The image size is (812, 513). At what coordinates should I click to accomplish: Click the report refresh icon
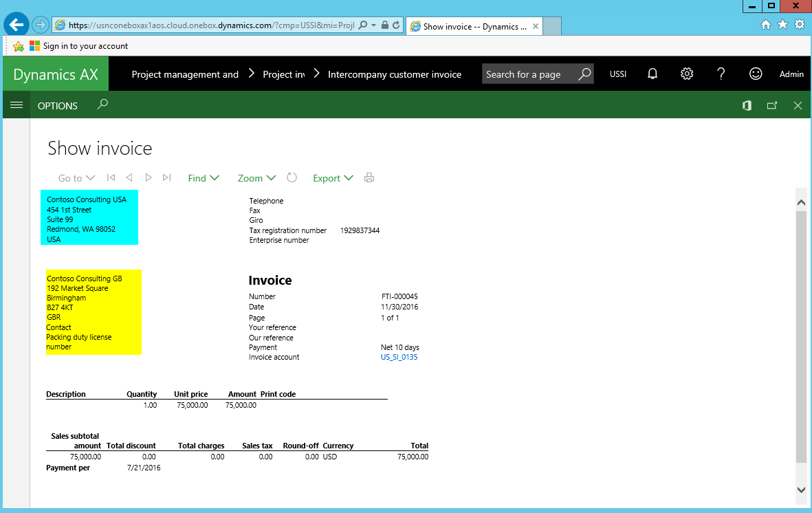click(x=292, y=178)
